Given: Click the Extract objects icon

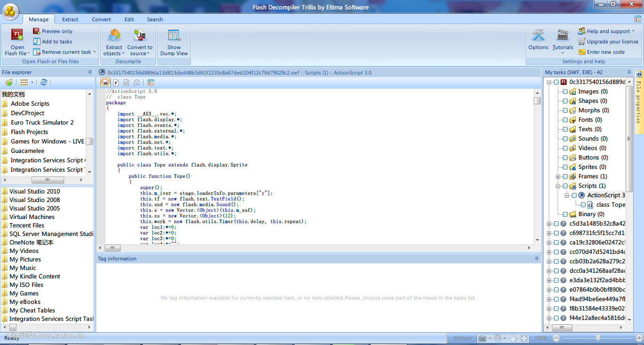Looking at the screenshot, I should tap(114, 35).
